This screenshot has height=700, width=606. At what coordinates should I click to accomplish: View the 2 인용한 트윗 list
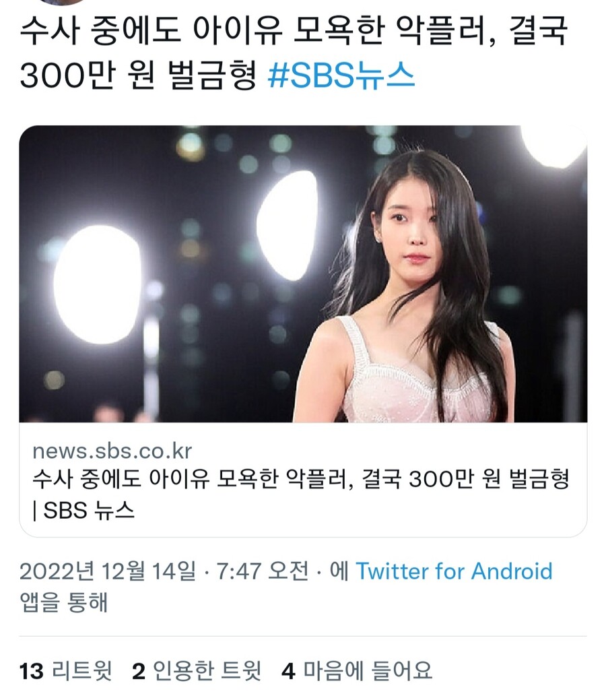197,670
